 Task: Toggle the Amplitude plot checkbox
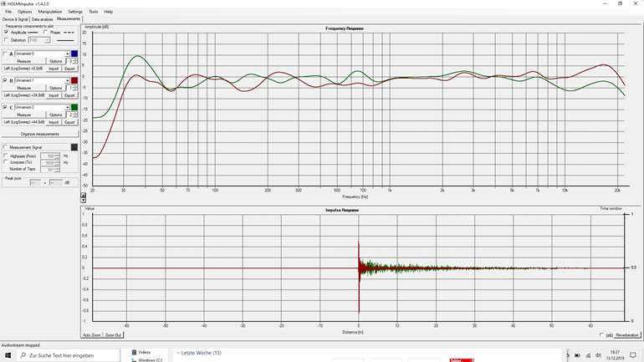(x=6, y=32)
